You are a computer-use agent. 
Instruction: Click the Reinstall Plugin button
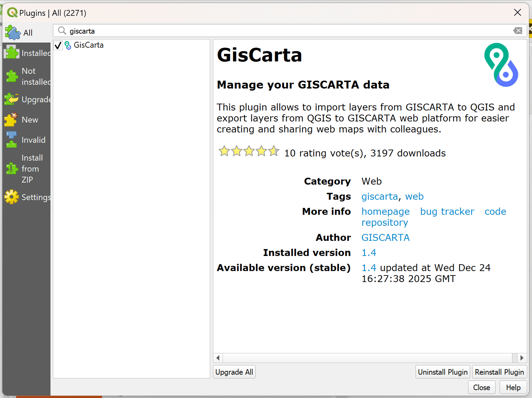499,372
